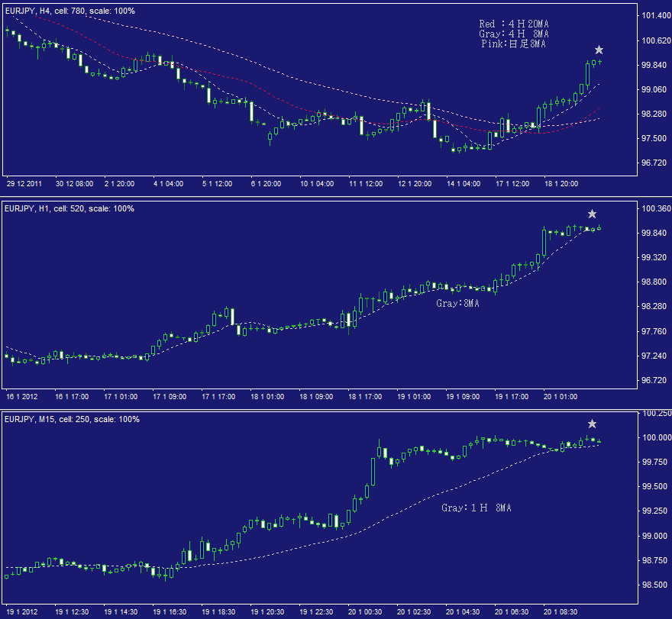Click the '16 1 2012' date on H1 axis

[x=22, y=397]
